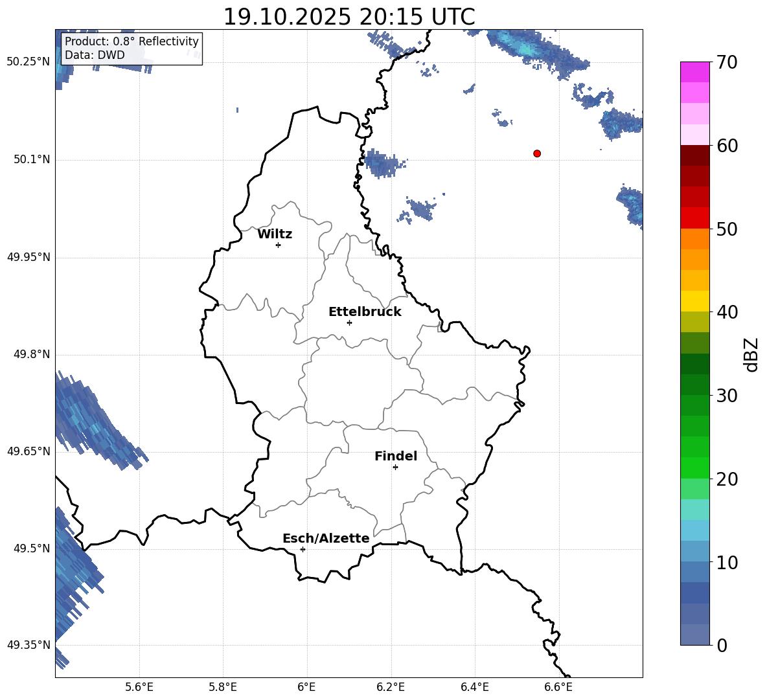The height and width of the screenshot is (700, 767).
Task: Click the 50 value on colorbar
Action: (726, 229)
